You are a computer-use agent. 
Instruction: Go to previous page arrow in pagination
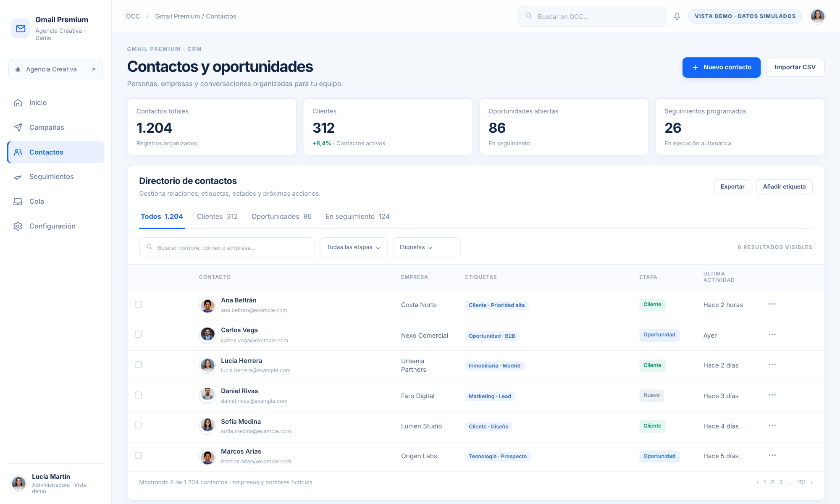[x=757, y=483]
